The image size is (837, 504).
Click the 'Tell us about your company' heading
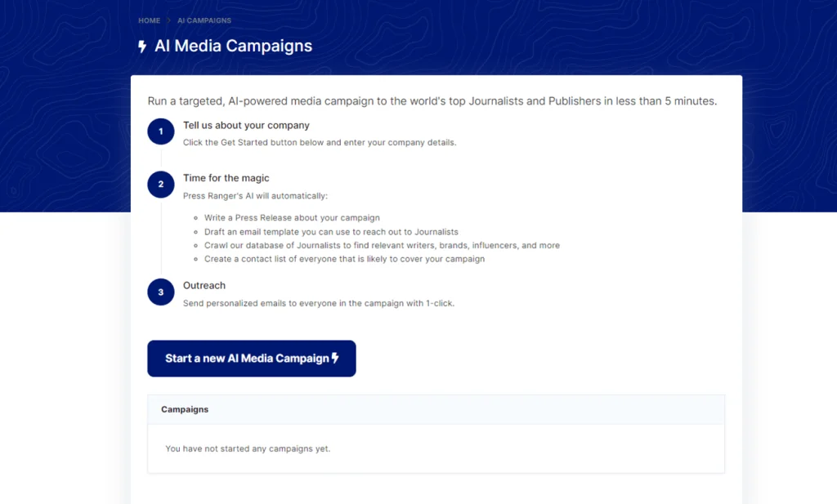pos(246,125)
